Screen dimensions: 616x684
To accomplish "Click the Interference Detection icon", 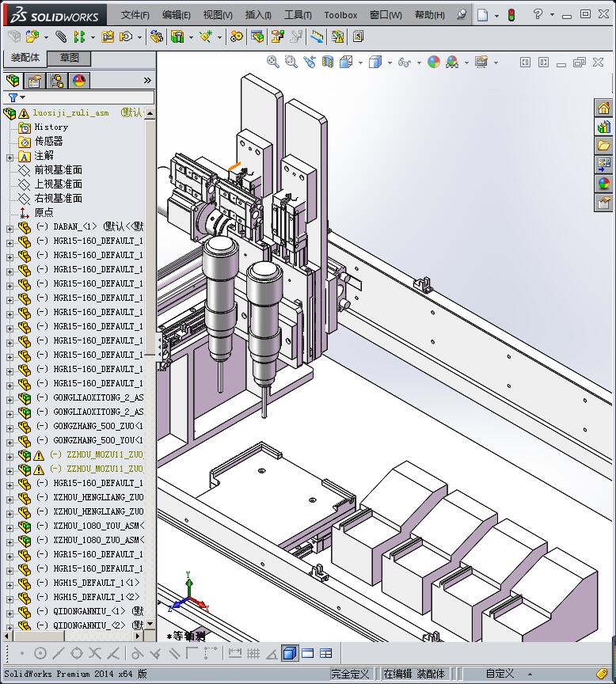I will (317, 36).
